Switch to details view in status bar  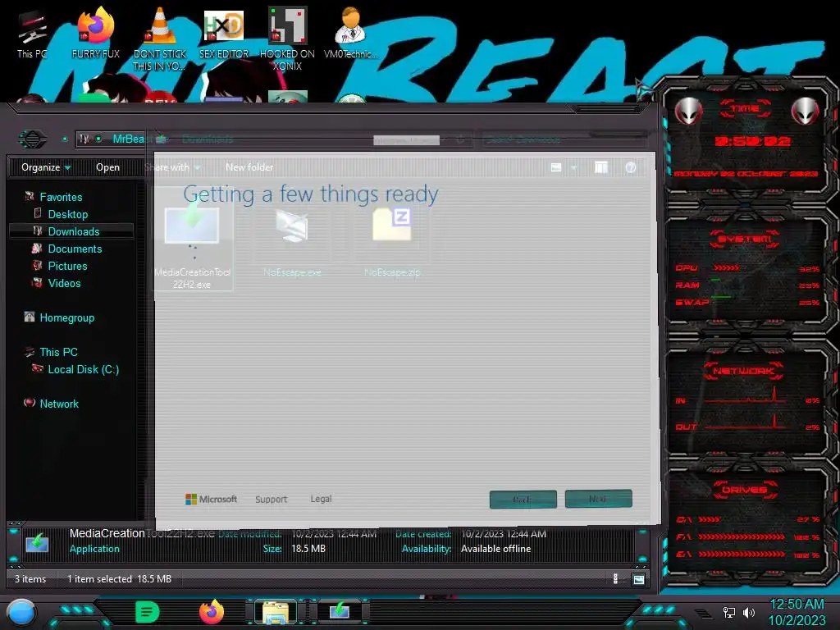click(x=615, y=578)
